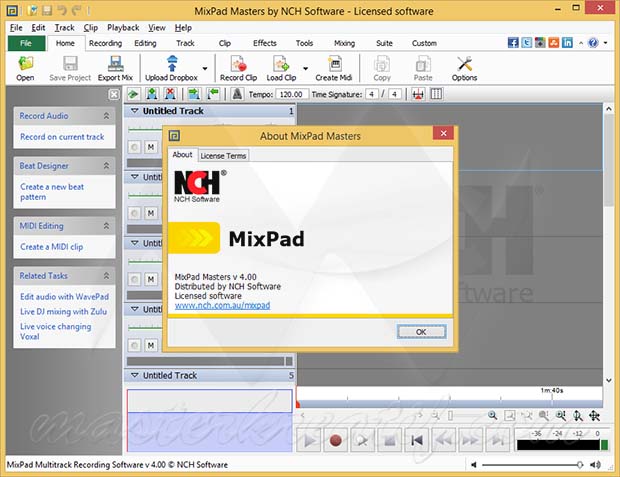Open the Playback menu
Image resolution: width=620 pixels, height=477 pixels.
click(123, 28)
